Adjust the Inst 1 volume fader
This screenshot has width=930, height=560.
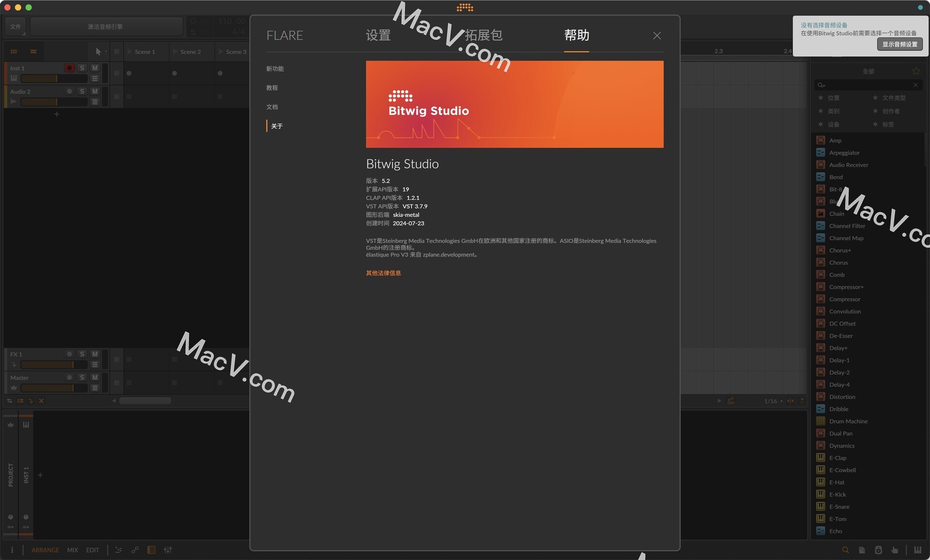point(54,78)
